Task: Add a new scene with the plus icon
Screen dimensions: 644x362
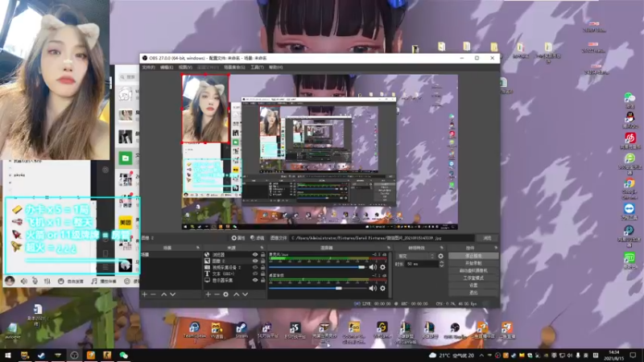Action: pyautogui.click(x=145, y=294)
